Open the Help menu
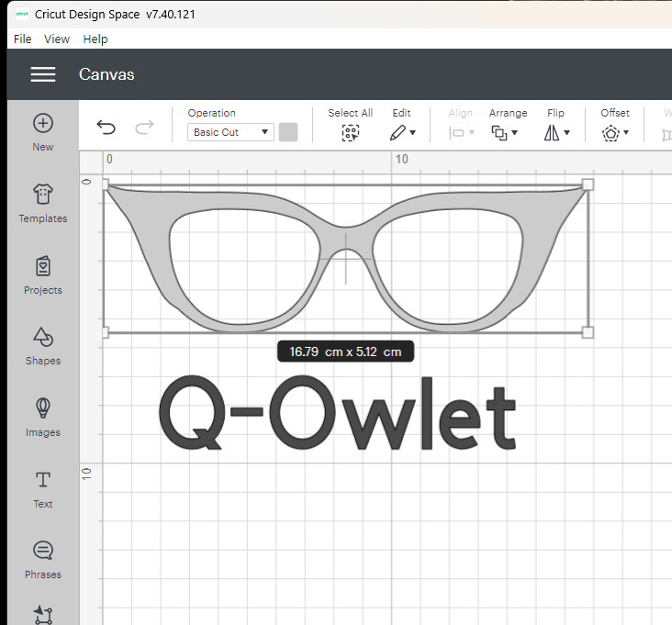The height and width of the screenshot is (625, 672). (95, 39)
